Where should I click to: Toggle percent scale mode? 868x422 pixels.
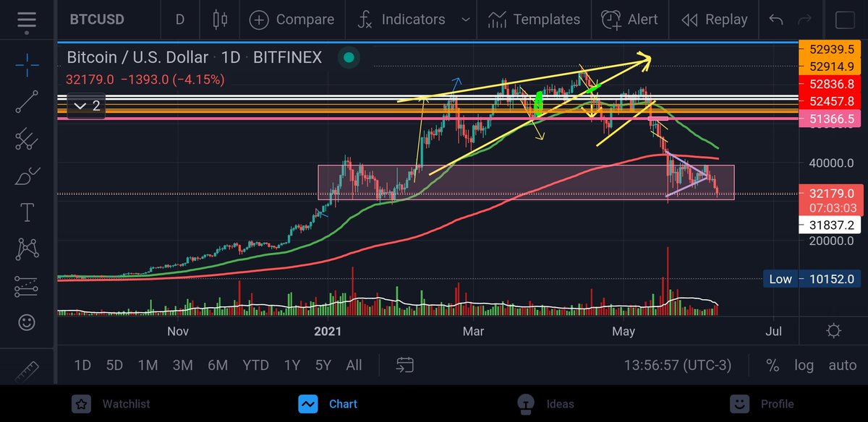pyautogui.click(x=773, y=365)
